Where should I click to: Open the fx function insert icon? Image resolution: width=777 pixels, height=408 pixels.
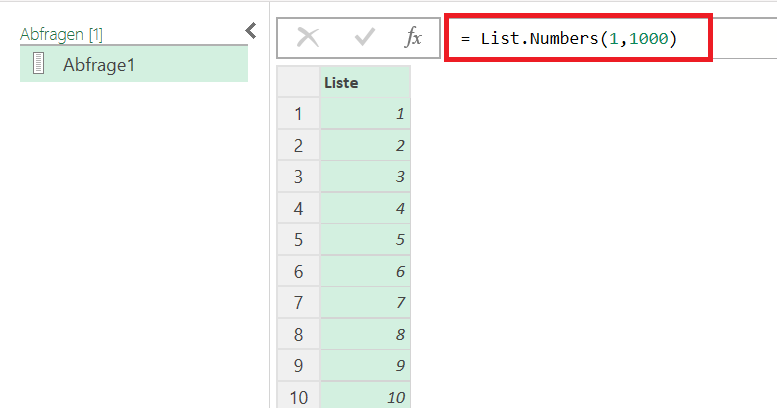pyautogui.click(x=413, y=38)
